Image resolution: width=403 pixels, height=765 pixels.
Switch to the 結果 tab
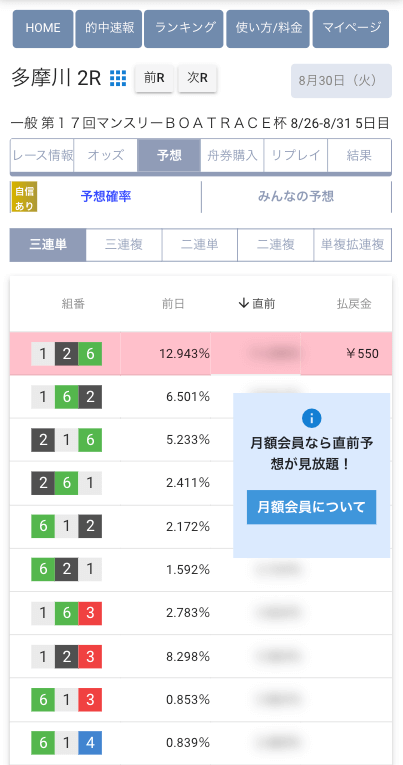click(x=359, y=156)
